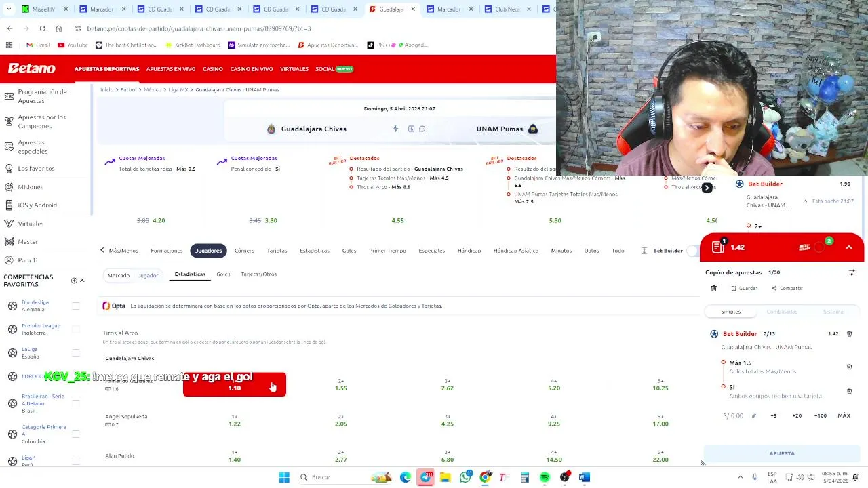Collapse the Guadalajara Chivas - UNAM bet builder card
The width and height of the screenshot is (868, 488).
pos(805,201)
